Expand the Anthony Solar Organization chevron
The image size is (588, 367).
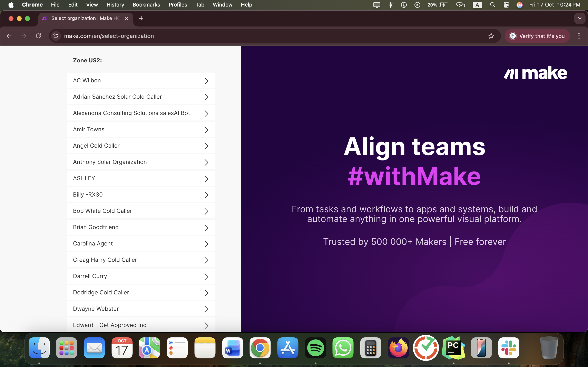tap(206, 162)
